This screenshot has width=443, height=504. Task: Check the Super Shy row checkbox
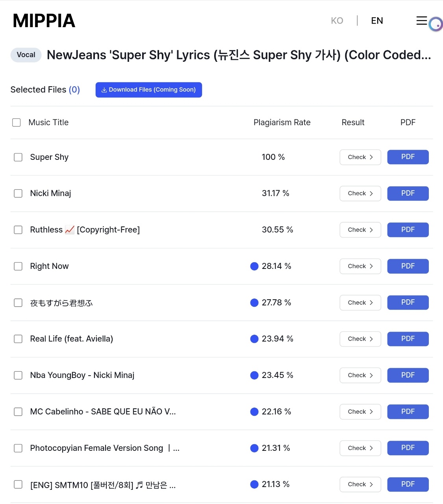tap(18, 157)
